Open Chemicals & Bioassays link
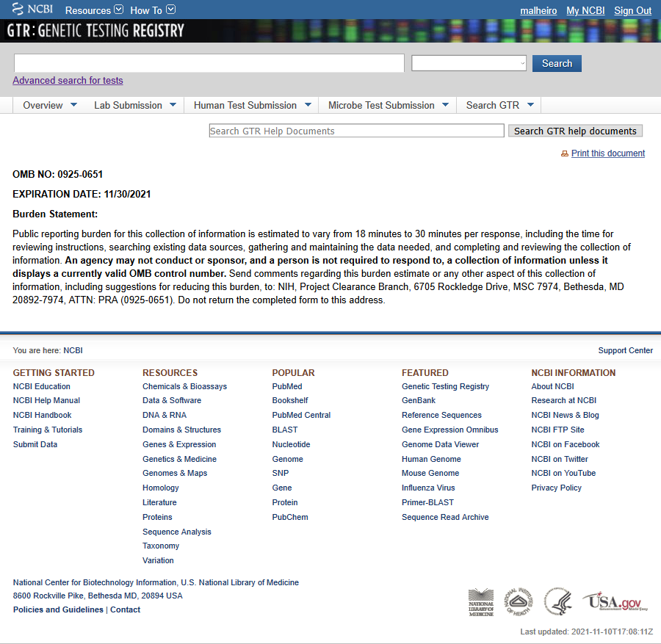Image resolution: width=661 pixels, height=644 pixels. coord(184,386)
